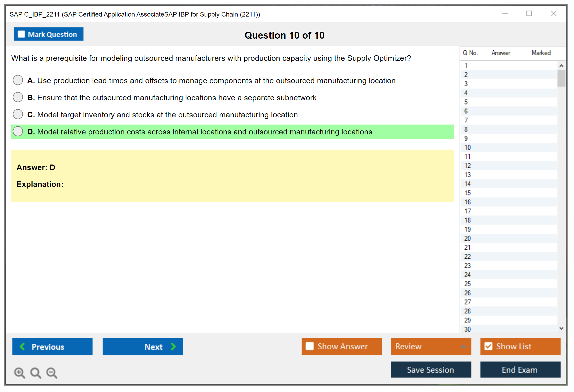
Task: Click the End Exam button
Action: click(x=520, y=370)
